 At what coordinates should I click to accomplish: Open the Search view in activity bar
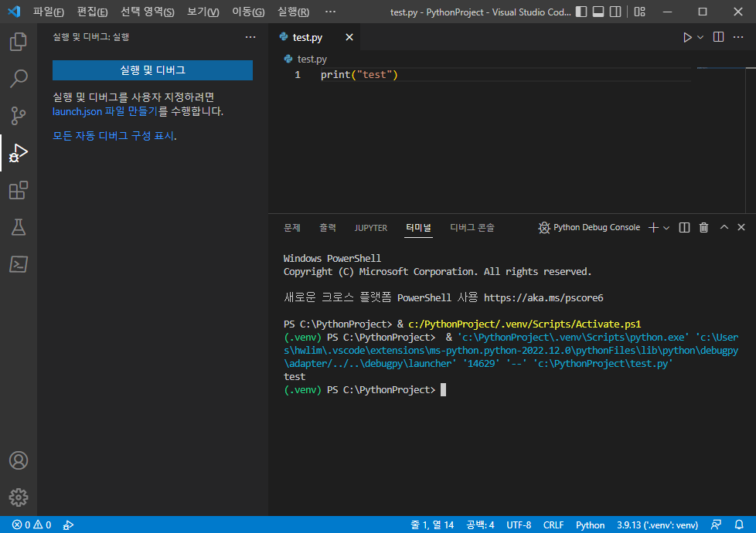[x=19, y=78]
